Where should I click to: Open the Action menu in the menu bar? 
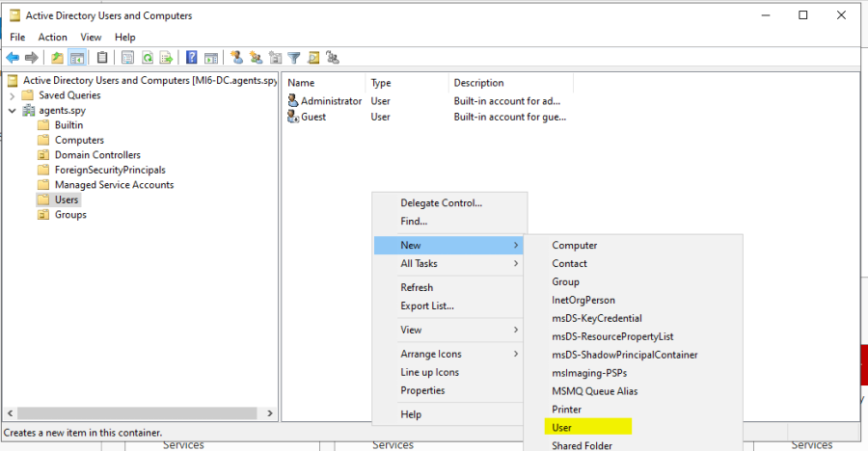coord(53,37)
